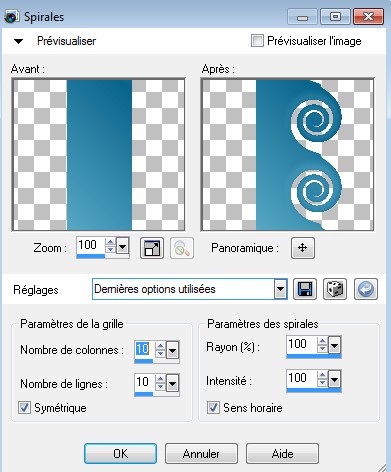Enable Prévisualiser l'image checkbox
Screen dimensions: 391x472
[257, 41]
